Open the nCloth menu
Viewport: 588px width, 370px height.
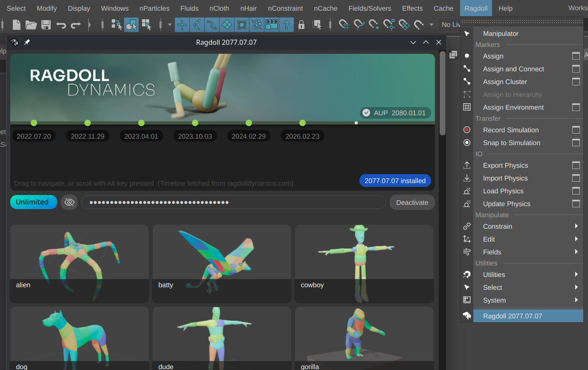pyautogui.click(x=219, y=8)
